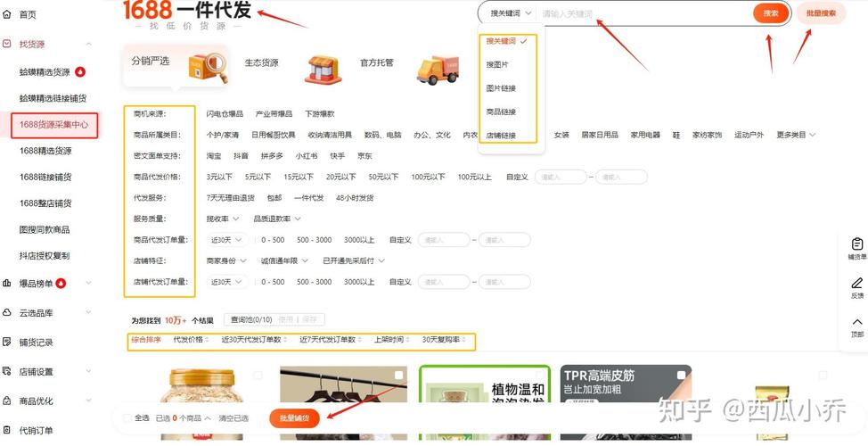Click the hot badge beside 蛤蟆精选货源
This screenshot has height=446, width=868.
(80, 71)
